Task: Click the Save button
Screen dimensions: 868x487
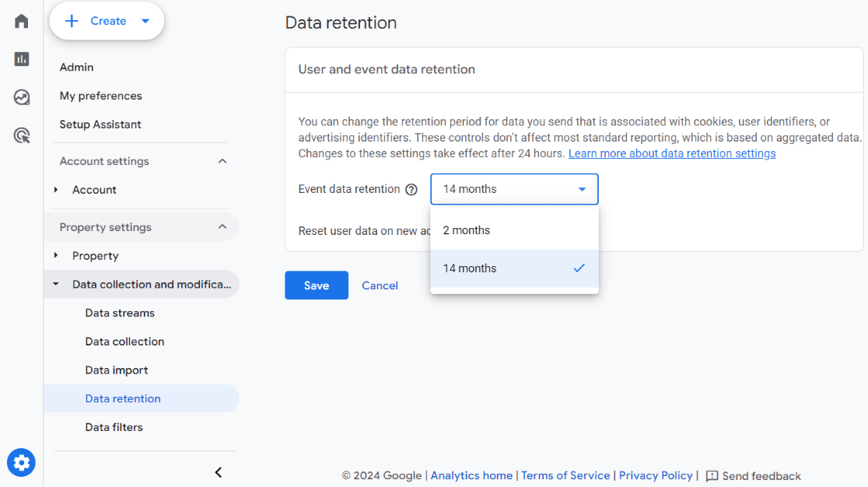Action: tap(316, 286)
